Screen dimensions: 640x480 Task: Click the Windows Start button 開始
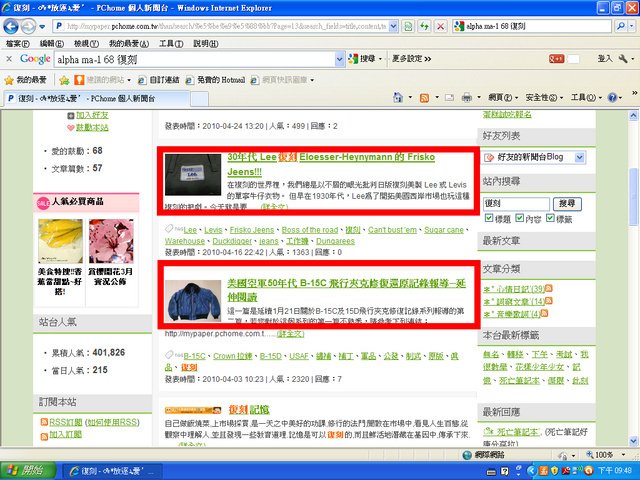[x=28, y=471]
